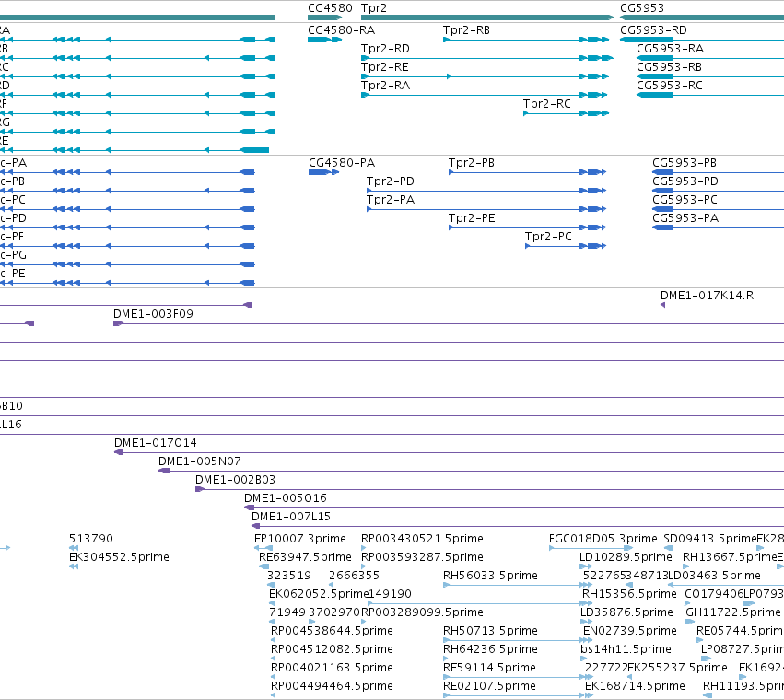The height and width of the screenshot is (700, 784).
Task: Open the RH56033.5prime EST label
Action: point(490,576)
